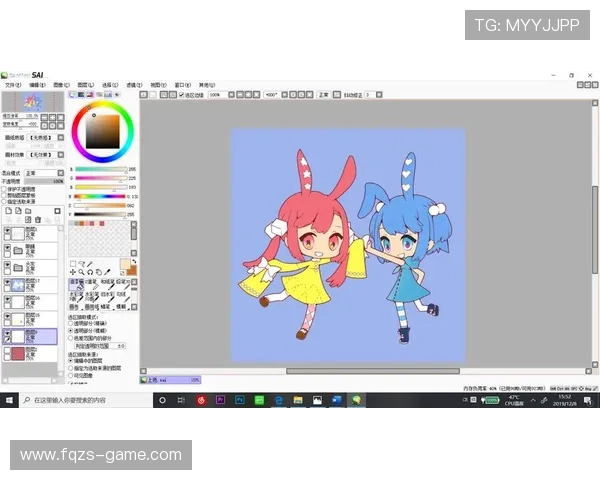
Task: Open the 混合模式 blending mode dropdown
Action: click(x=40, y=173)
